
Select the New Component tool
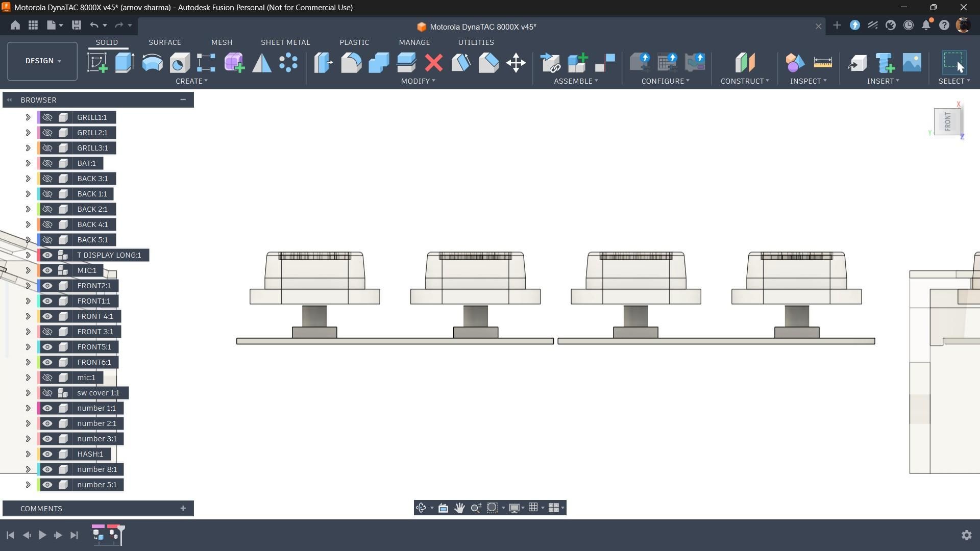(578, 63)
